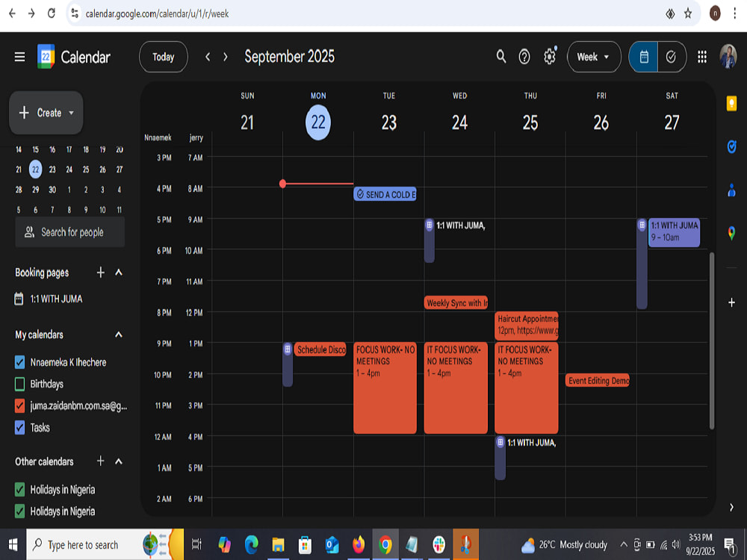Go to previous week arrow

click(x=208, y=57)
